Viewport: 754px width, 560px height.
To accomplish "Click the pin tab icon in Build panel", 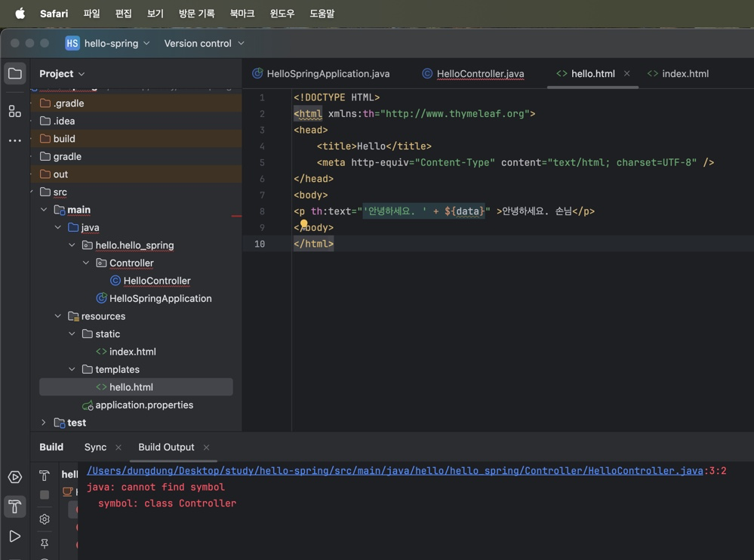I will (x=45, y=543).
